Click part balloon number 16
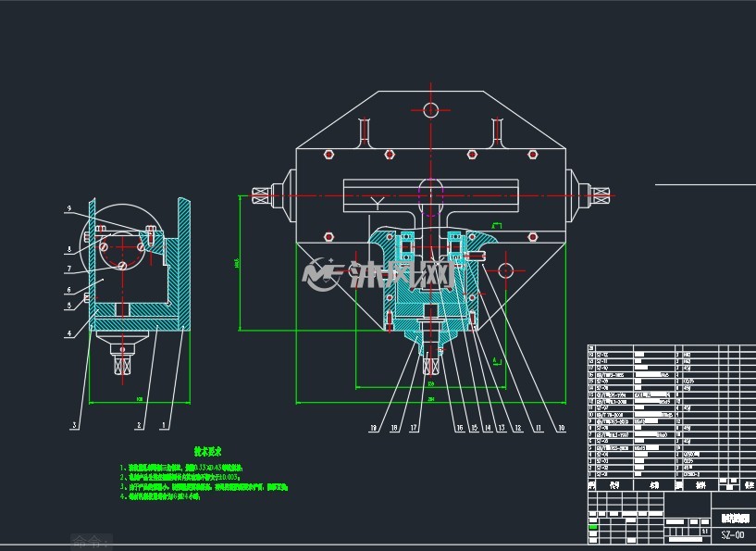This screenshot has height=551, width=756. tap(460, 428)
